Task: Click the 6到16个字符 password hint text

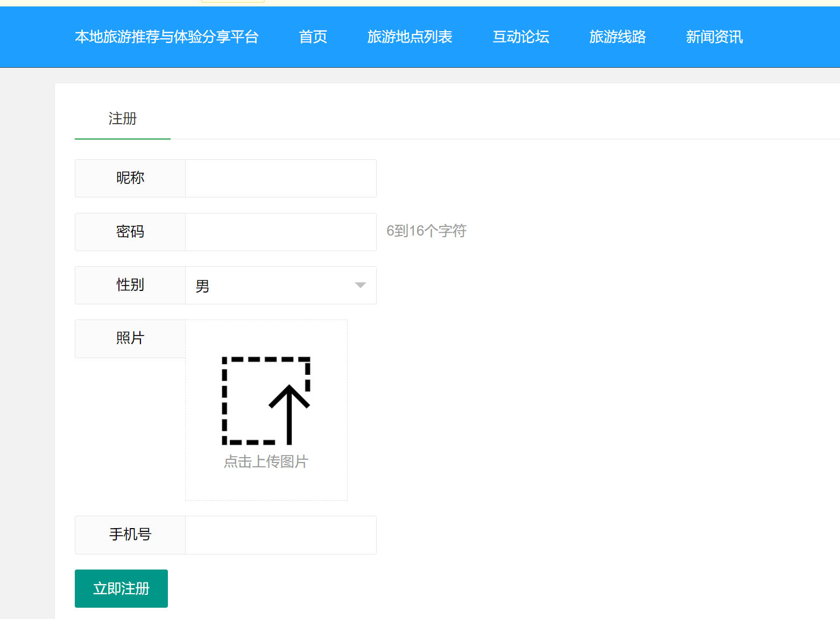Action: tap(426, 231)
